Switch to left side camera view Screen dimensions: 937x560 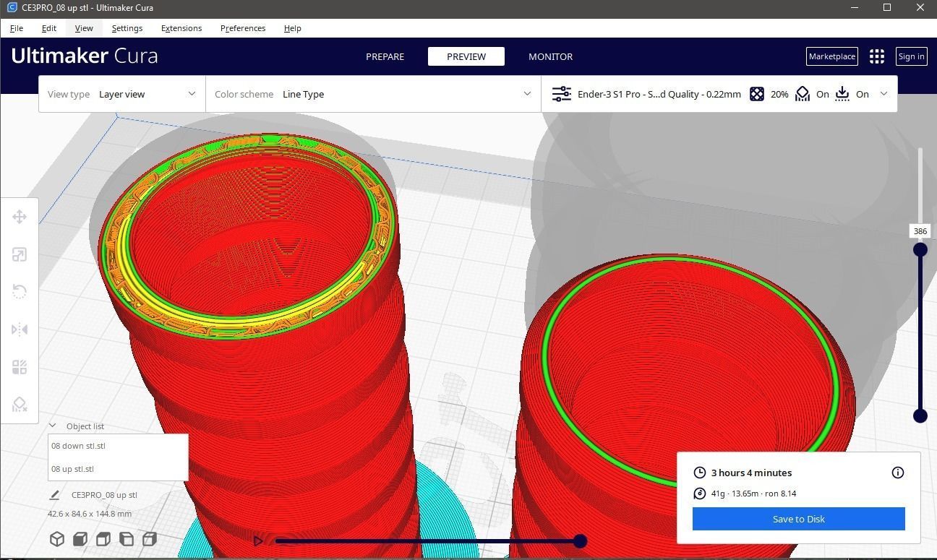click(x=127, y=539)
